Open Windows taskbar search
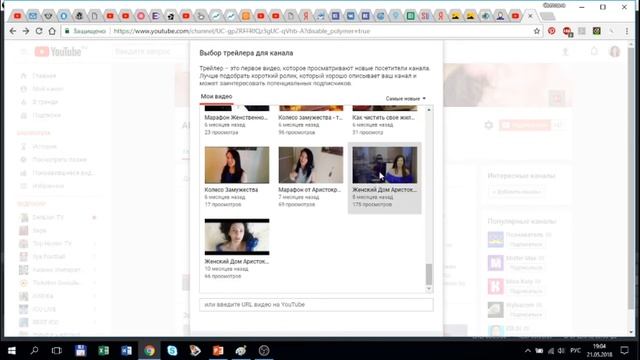This screenshot has width=640, height=360. coord(34,351)
